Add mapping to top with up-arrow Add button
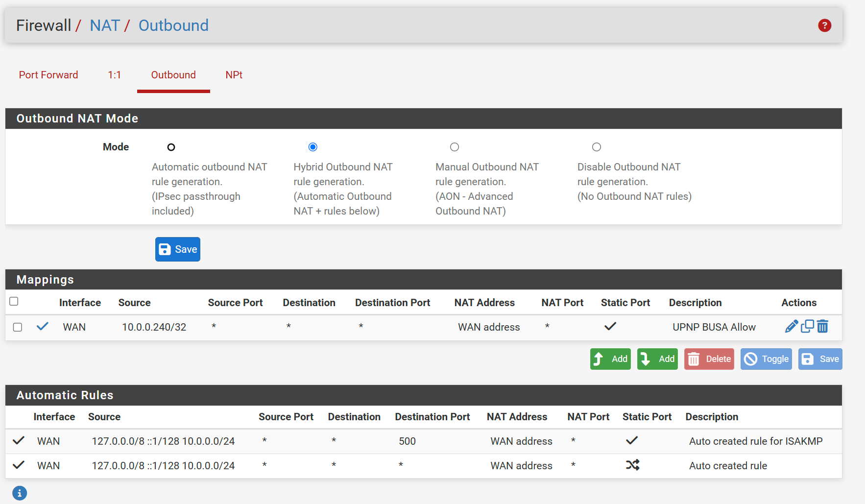Screen dimensions: 865x504 (610, 359)
